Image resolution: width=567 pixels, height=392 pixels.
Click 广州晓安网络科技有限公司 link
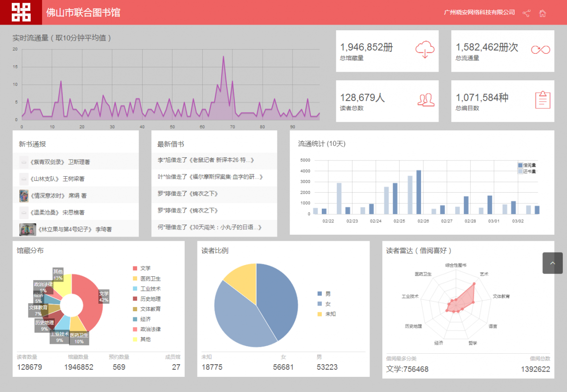479,13
